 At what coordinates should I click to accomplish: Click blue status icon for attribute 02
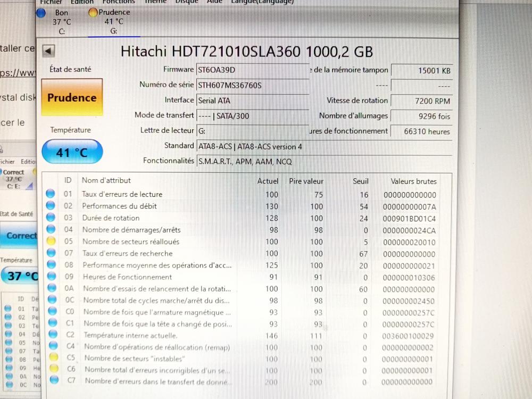click(x=51, y=205)
